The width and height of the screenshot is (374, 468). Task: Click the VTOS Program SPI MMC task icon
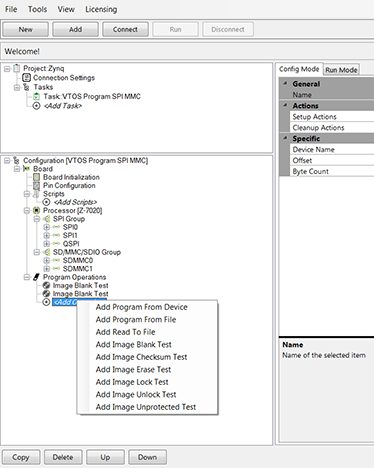pyautogui.click(x=37, y=97)
